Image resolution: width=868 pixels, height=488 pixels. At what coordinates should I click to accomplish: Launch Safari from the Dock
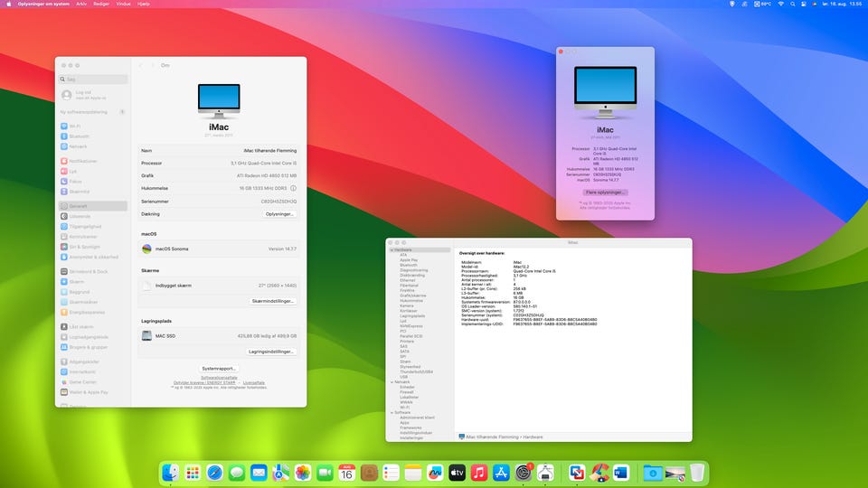(x=214, y=472)
